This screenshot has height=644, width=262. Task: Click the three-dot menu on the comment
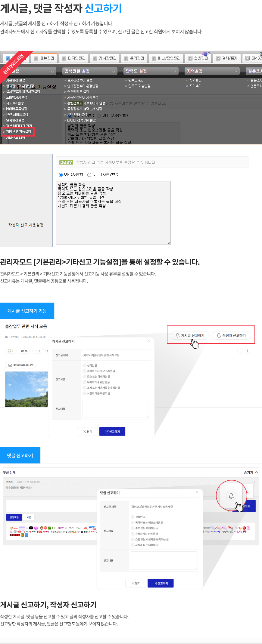(x=254, y=482)
